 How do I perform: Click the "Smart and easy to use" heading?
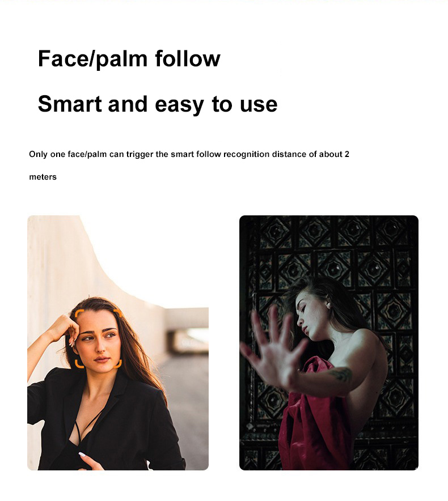click(158, 104)
